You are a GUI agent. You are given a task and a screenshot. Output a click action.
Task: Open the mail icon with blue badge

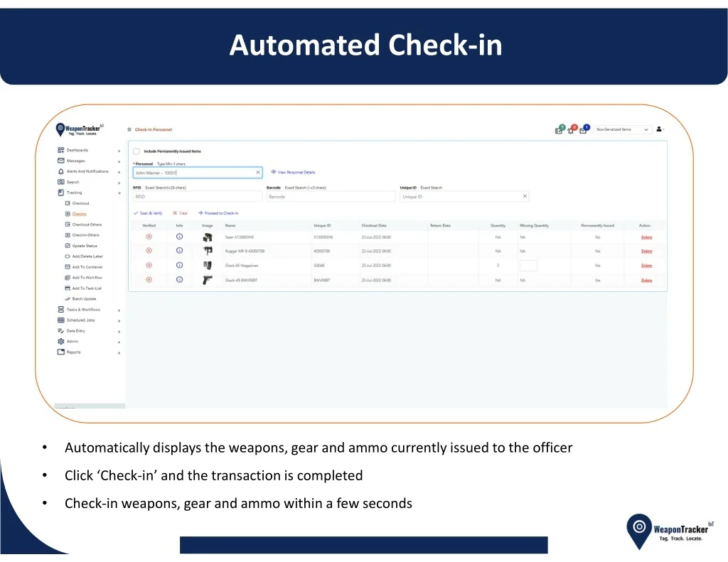coord(584,130)
